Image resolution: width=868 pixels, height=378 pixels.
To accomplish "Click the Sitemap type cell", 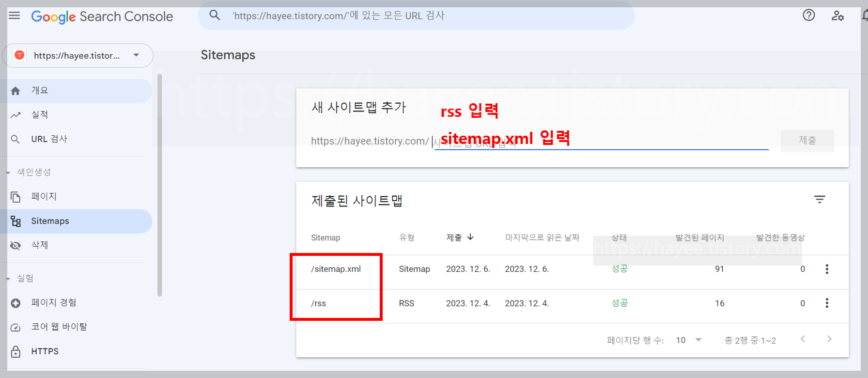I will pyautogui.click(x=414, y=269).
